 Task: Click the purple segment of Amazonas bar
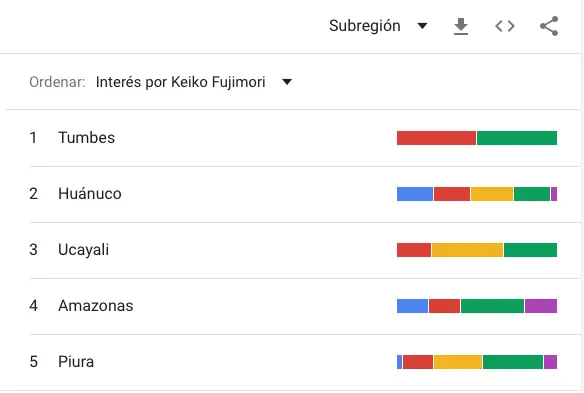coord(541,306)
